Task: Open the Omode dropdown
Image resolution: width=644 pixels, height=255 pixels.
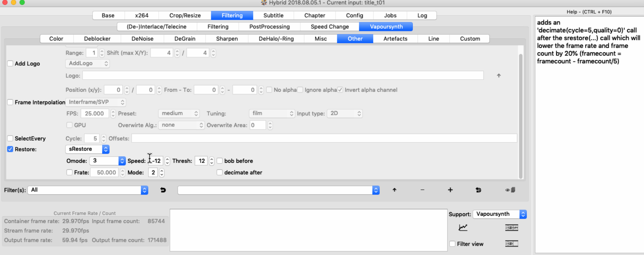Action: point(107,161)
